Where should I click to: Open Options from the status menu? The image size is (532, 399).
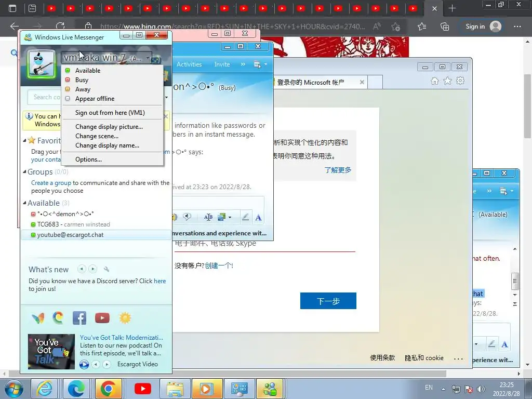click(x=88, y=159)
